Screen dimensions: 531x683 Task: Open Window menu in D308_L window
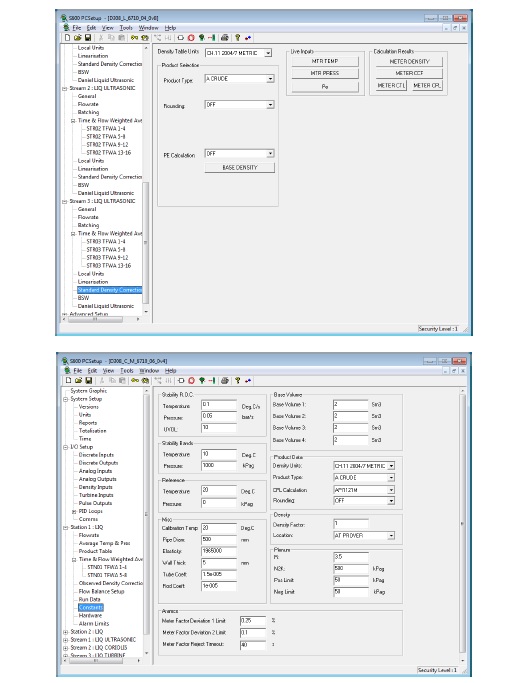[x=149, y=28]
